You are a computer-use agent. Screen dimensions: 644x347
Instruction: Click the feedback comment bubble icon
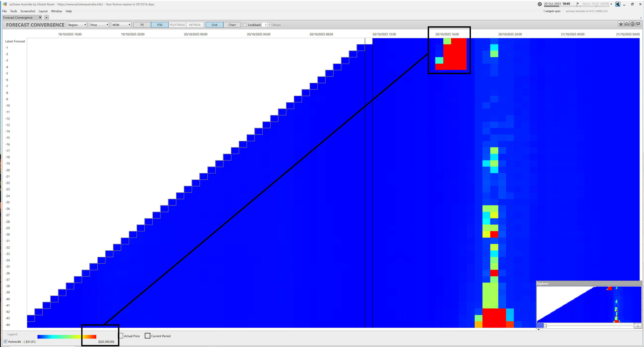click(x=638, y=24)
